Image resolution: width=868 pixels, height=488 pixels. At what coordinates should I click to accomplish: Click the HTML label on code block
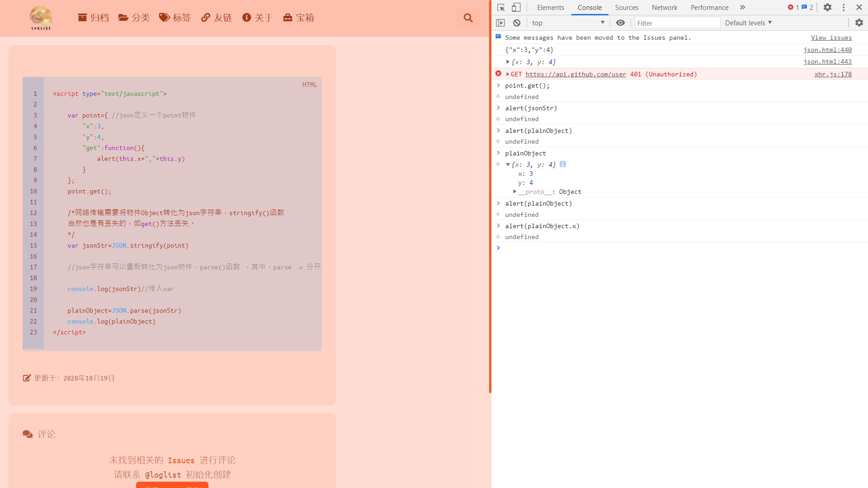(310, 84)
